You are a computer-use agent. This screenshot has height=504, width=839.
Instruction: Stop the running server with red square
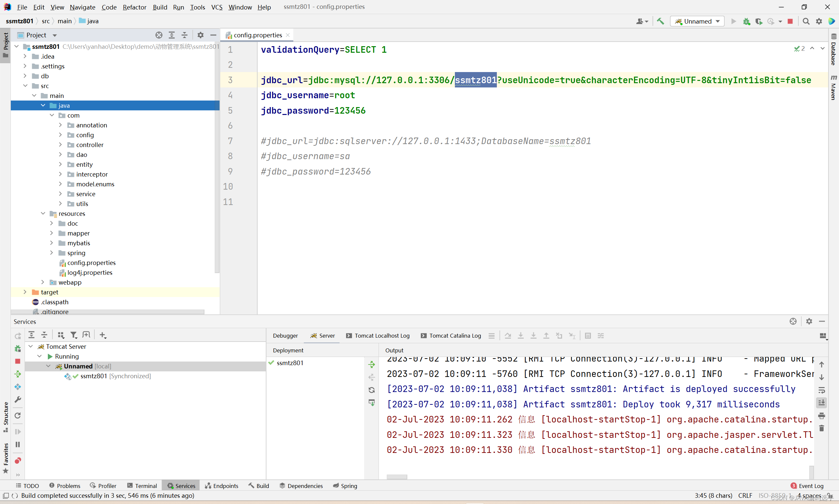coord(790,21)
